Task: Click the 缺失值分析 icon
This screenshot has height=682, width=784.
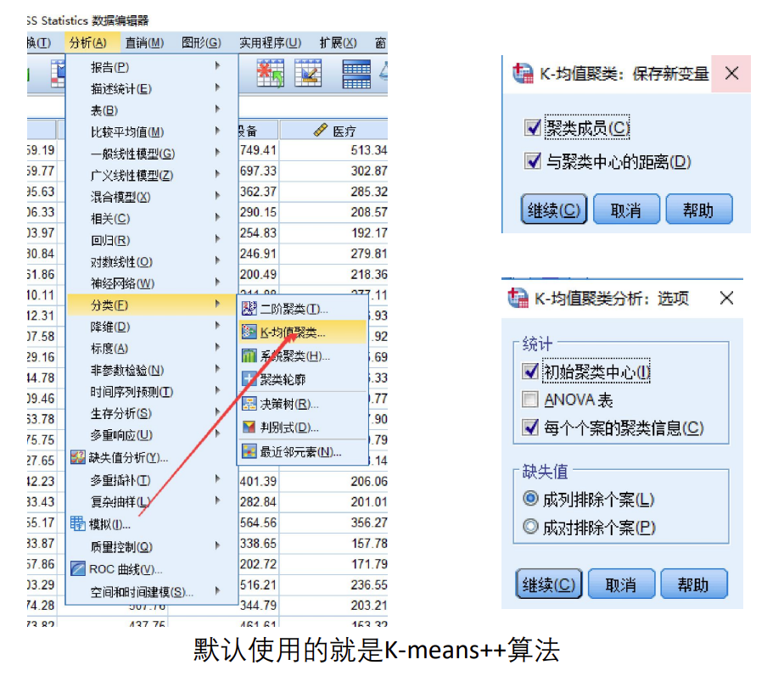Action: 77,457
